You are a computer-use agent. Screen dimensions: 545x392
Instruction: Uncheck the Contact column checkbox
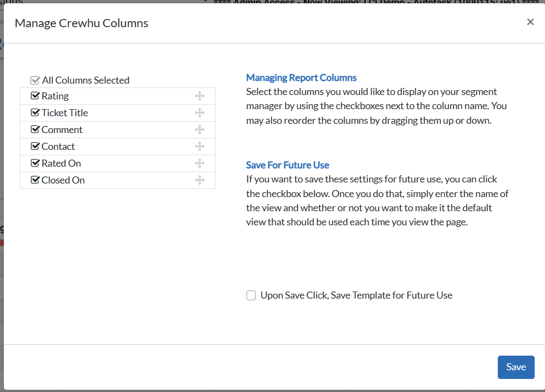[x=35, y=146]
